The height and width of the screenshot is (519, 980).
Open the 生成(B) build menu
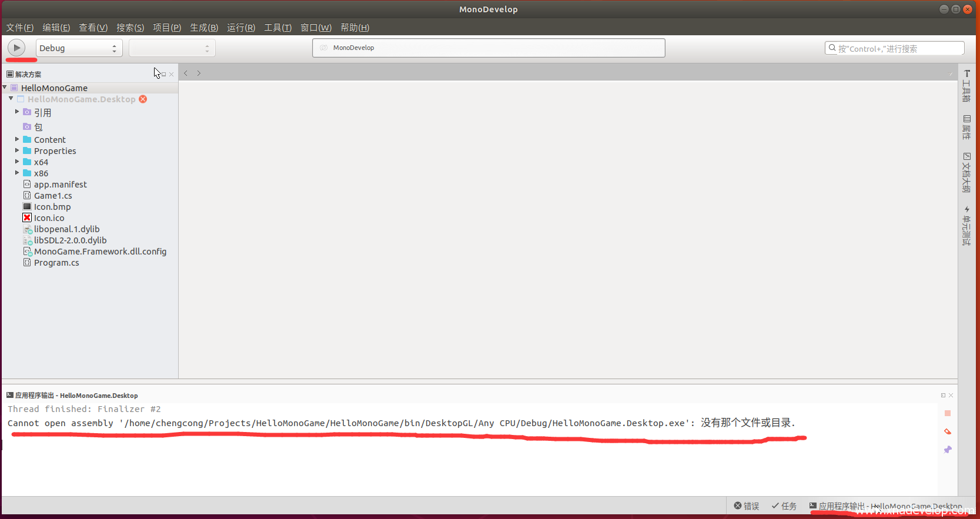[x=203, y=28]
